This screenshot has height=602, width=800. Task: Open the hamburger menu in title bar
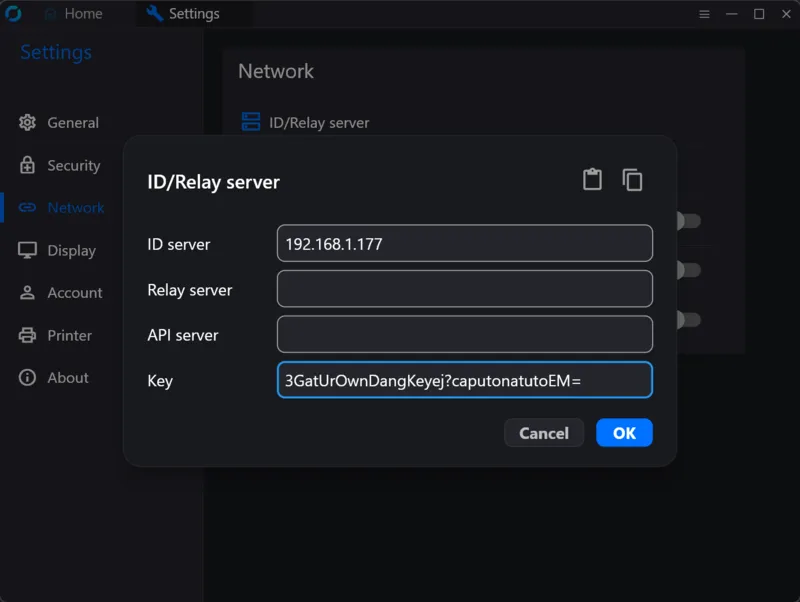[x=704, y=14]
